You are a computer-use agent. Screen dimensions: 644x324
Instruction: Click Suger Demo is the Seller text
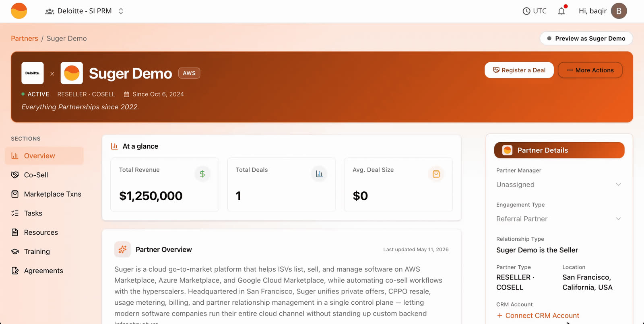click(537, 250)
